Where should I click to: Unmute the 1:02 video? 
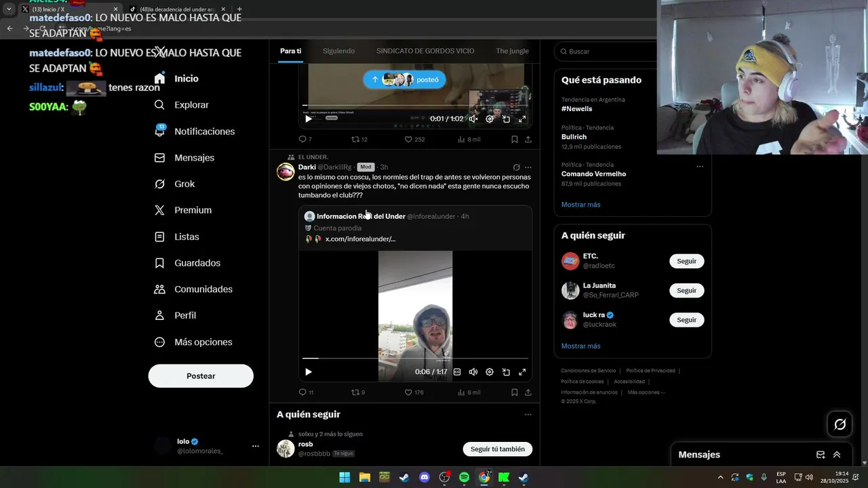473,119
